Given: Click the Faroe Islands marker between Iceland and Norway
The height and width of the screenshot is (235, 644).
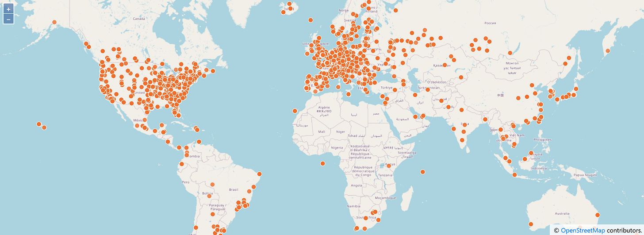Looking at the screenshot, I should tap(310, 20).
